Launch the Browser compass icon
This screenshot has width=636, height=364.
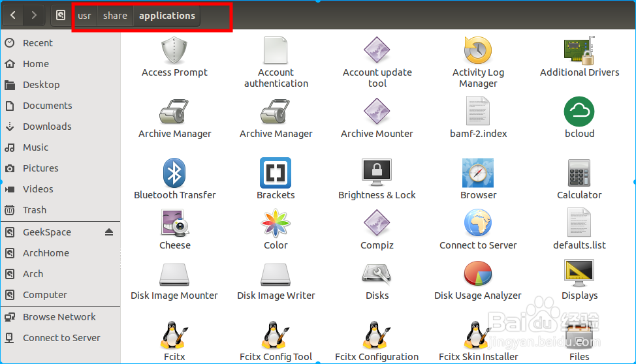[x=478, y=173]
